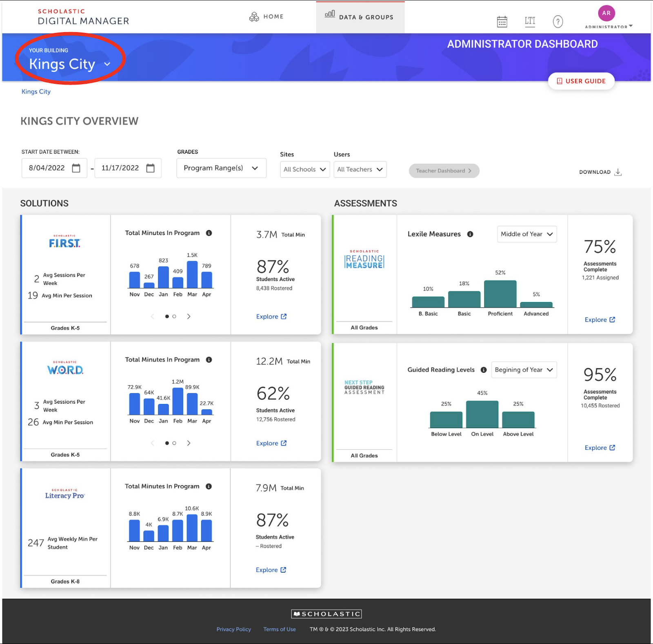The height and width of the screenshot is (644, 653).
Task: Explore the F.I.R.S.T. solution
Action: point(271,316)
